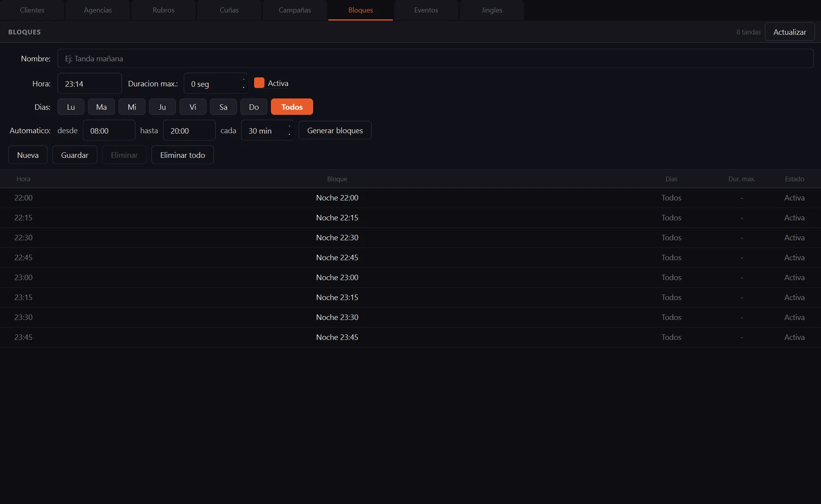
Task: Increase the Duracion max. value with up arrow
Action: pos(244,79)
